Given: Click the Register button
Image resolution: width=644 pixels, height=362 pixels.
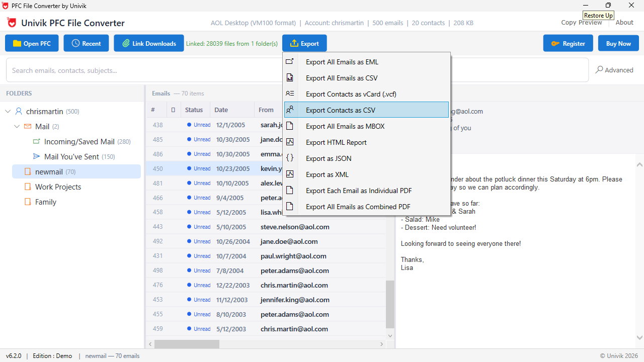Looking at the screenshot, I should coord(568,43).
